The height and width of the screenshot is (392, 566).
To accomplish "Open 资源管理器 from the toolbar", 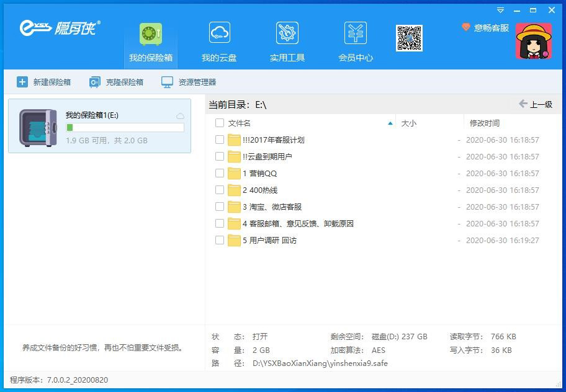I will click(x=189, y=82).
